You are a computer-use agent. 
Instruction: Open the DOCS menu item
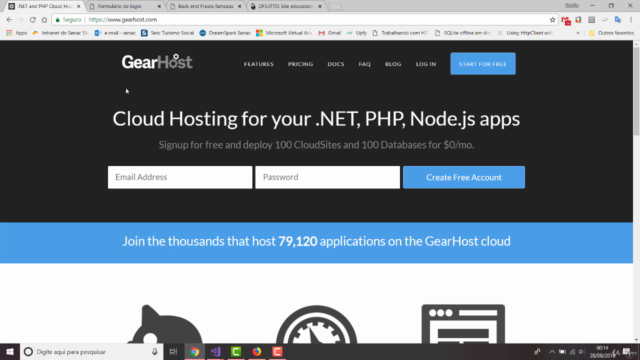pyautogui.click(x=336, y=64)
